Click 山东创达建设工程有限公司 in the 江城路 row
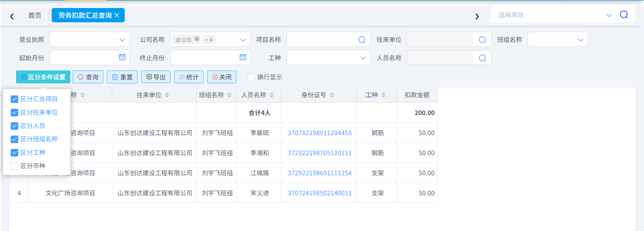The height and width of the screenshot is (231, 644). pos(155,173)
